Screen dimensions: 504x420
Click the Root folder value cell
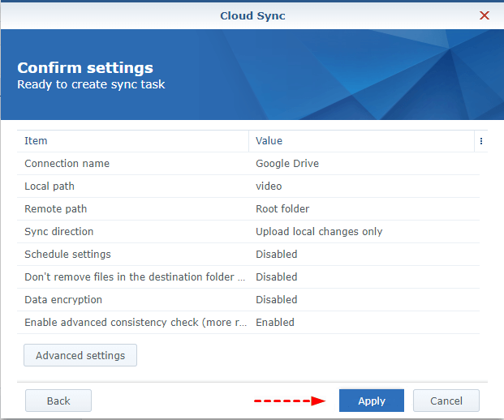282,209
